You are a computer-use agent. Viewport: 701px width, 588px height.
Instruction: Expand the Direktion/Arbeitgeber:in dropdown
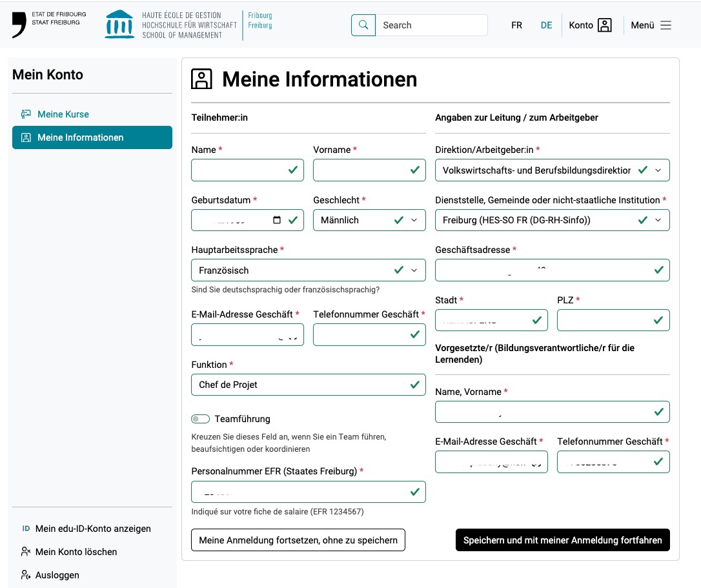[658, 170]
